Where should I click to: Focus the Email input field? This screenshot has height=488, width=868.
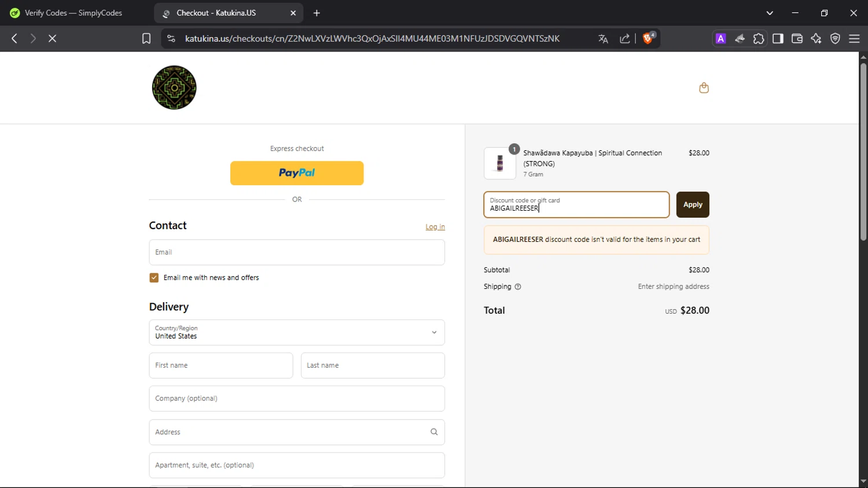(297, 252)
